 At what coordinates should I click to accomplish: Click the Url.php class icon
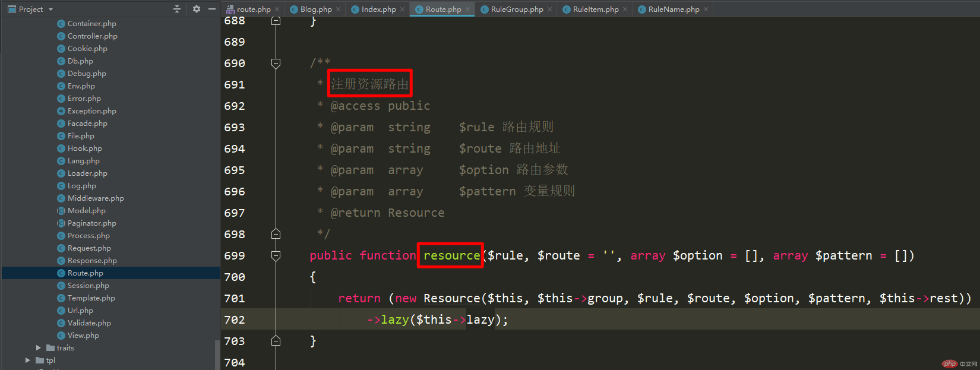click(x=61, y=311)
